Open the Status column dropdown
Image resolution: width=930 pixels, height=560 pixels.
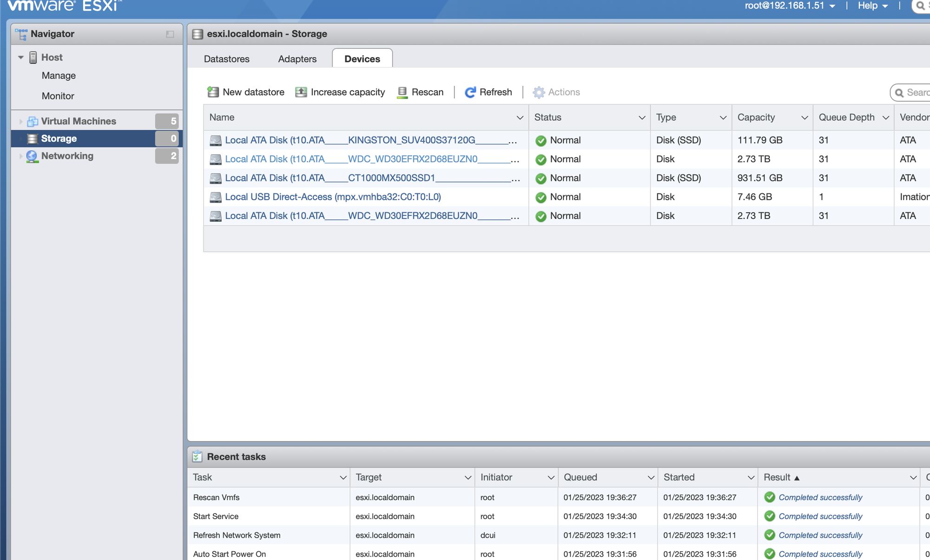click(642, 118)
